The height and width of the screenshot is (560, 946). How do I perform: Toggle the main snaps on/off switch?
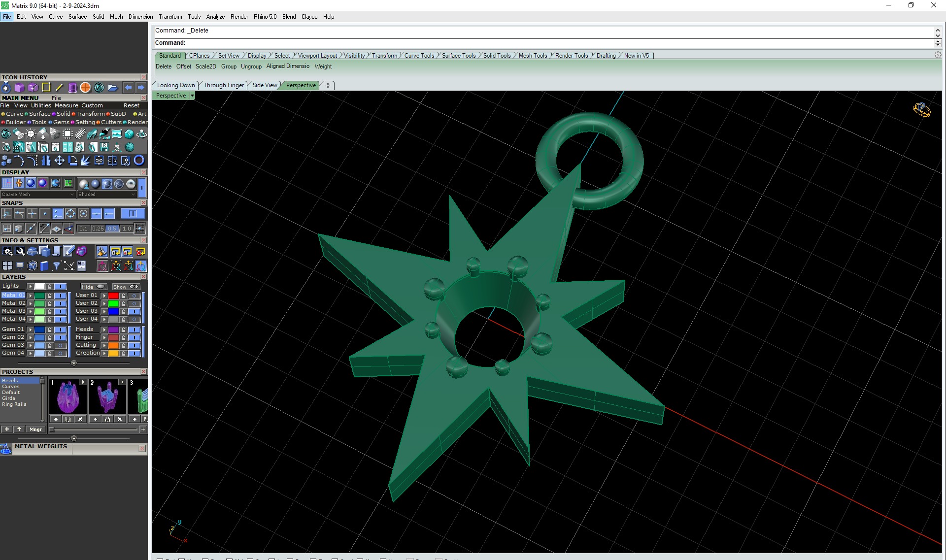click(x=133, y=214)
